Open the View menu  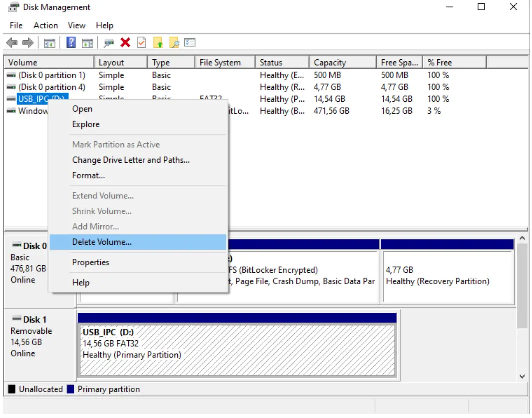coord(76,25)
